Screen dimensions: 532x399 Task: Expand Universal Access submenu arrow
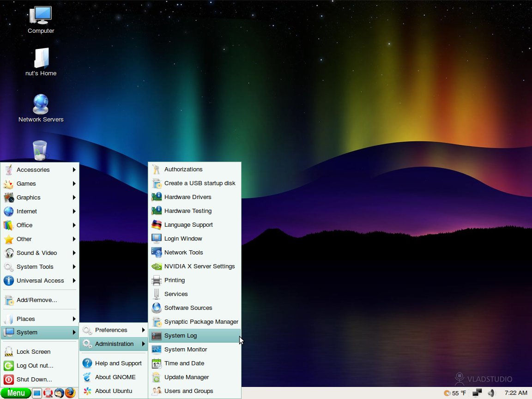pyautogui.click(x=74, y=281)
